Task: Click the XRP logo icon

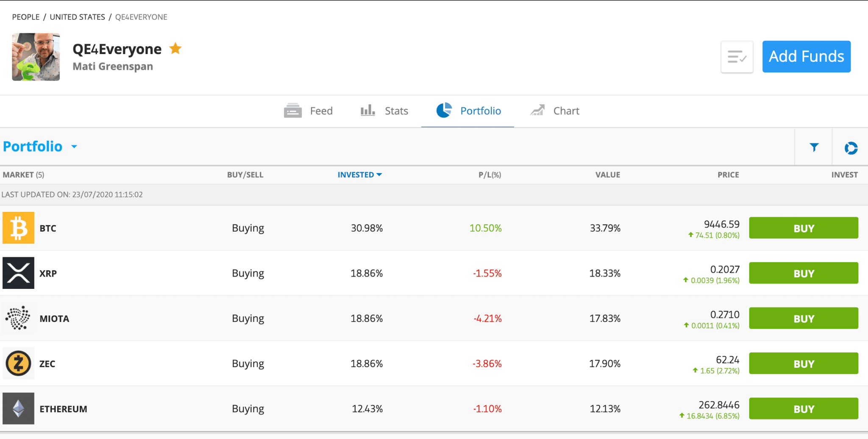Action: [18, 273]
